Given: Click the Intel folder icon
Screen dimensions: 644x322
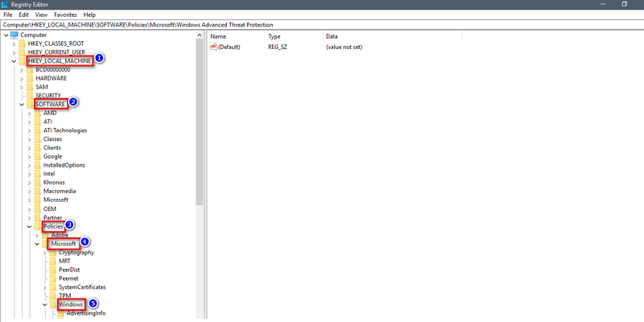Looking at the screenshot, I should (37, 174).
